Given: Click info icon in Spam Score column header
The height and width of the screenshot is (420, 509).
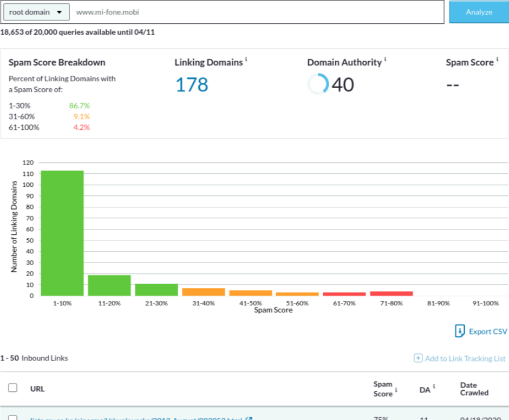Looking at the screenshot, I should click(396, 390).
